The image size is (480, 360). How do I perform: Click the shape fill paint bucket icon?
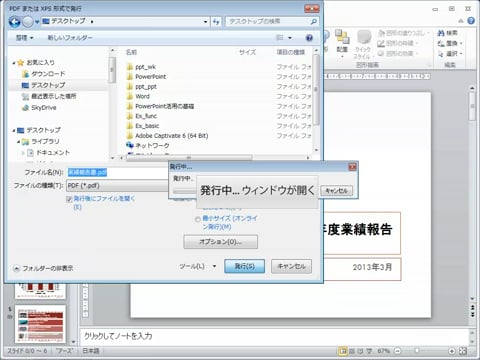coord(381,33)
